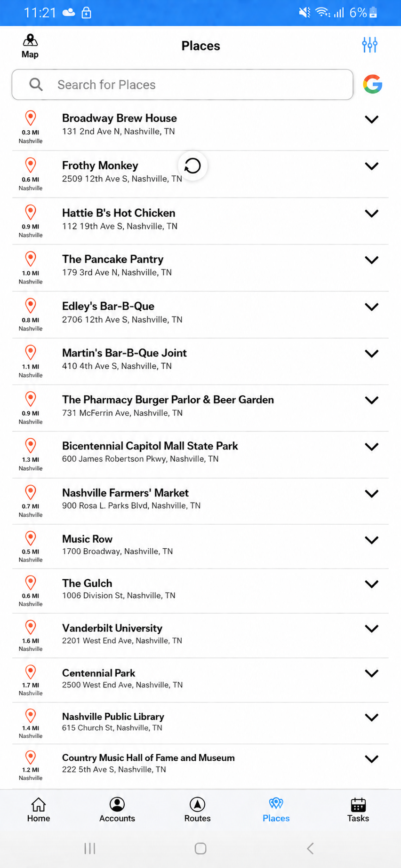Go to Home in bottom navigation
401x868 pixels.
click(x=39, y=810)
